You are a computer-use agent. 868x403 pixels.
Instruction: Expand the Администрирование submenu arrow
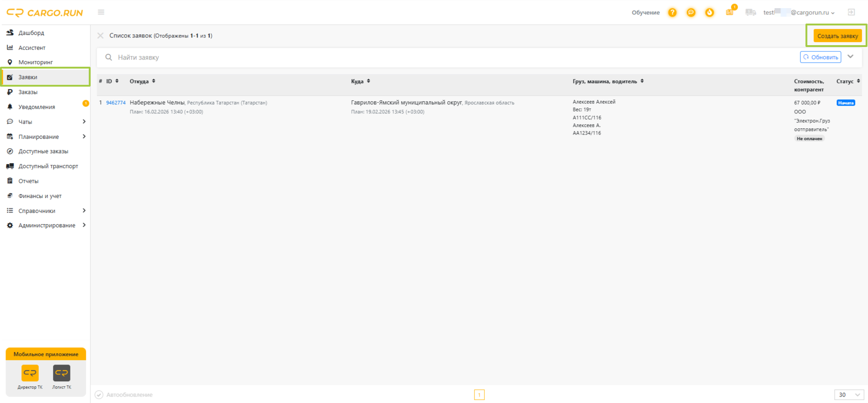pyautogui.click(x=84, y=225)
